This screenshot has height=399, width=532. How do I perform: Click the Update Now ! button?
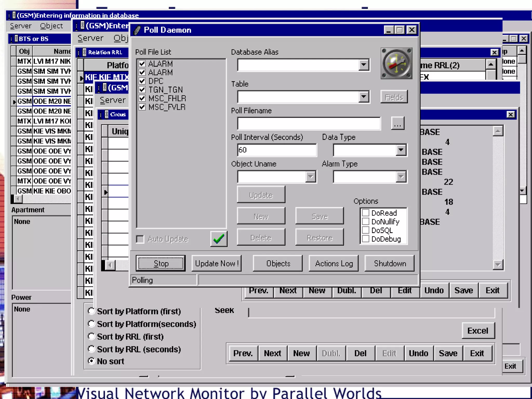click(x=217, y=263)
